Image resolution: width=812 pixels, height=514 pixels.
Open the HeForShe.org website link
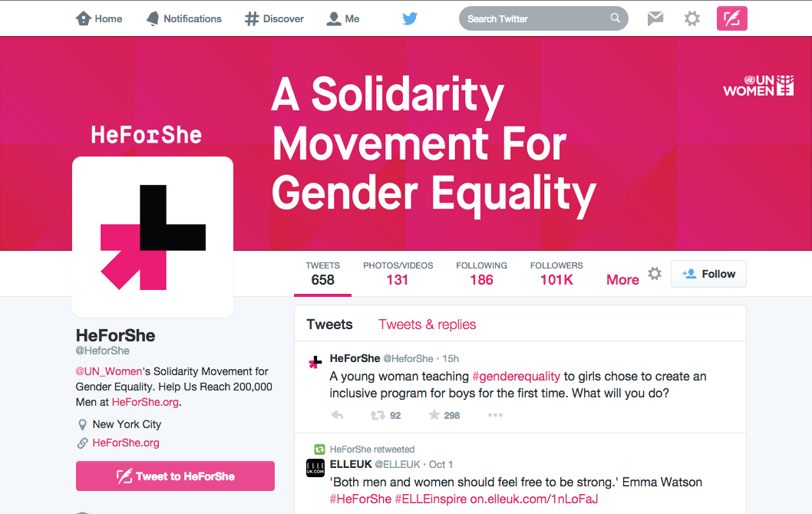click(126, 443)
